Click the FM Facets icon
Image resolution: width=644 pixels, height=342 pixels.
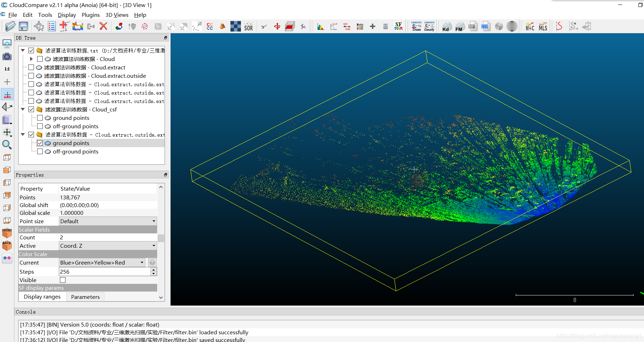(x=459, y=26)
